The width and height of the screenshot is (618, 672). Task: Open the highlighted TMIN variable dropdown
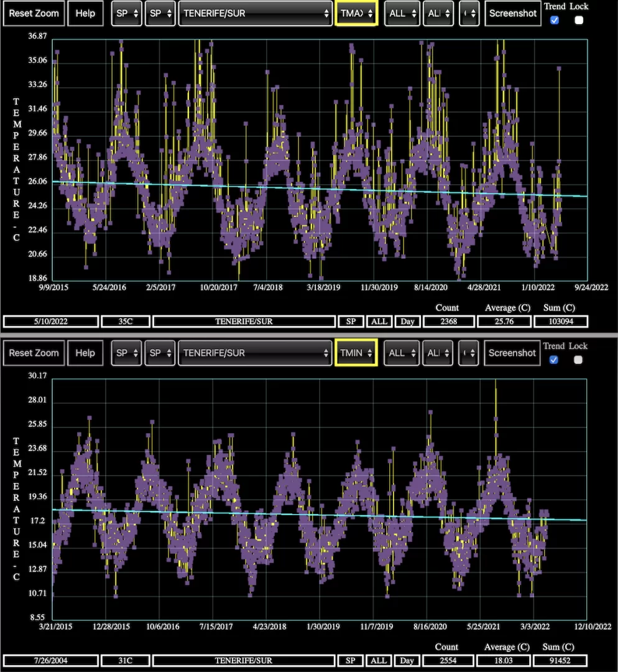tap(356, 353)
